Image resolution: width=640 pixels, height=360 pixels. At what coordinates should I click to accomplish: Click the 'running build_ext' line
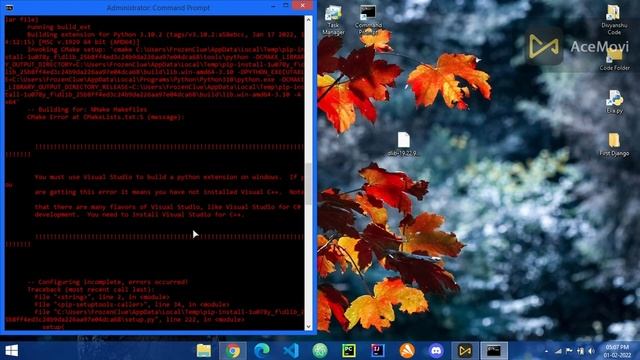[x=59, y=27]
